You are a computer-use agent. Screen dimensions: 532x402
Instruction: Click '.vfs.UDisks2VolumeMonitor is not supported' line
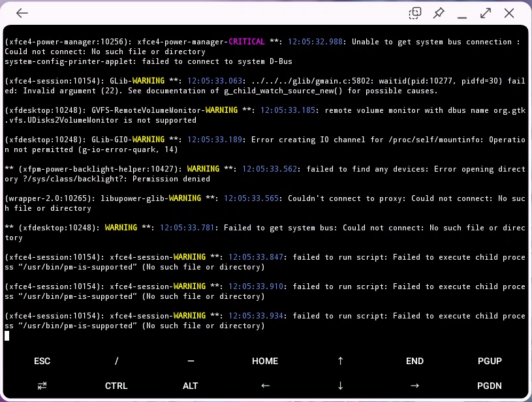[101, 120]
